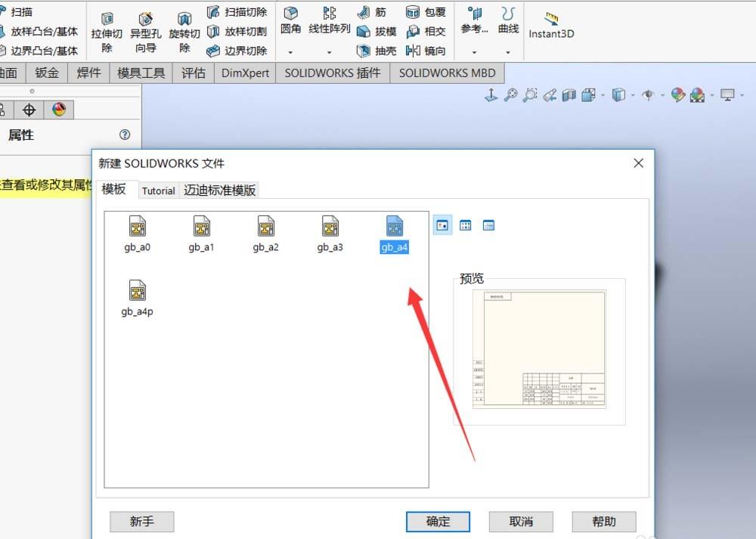This screenshot has width=756, height=539.
Task: Click the gb_a4 template preview thumbnail
Action: (394, 225)
